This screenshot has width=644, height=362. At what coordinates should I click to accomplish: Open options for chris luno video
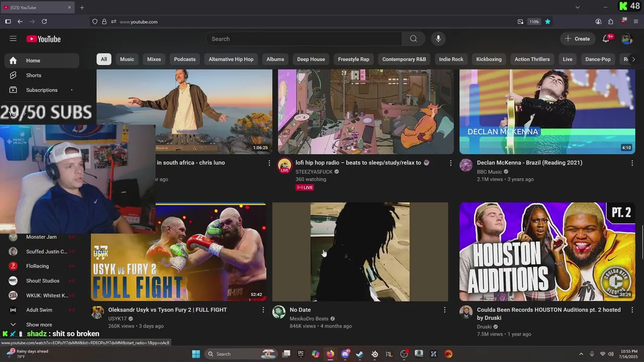click(x=269, y=163)
